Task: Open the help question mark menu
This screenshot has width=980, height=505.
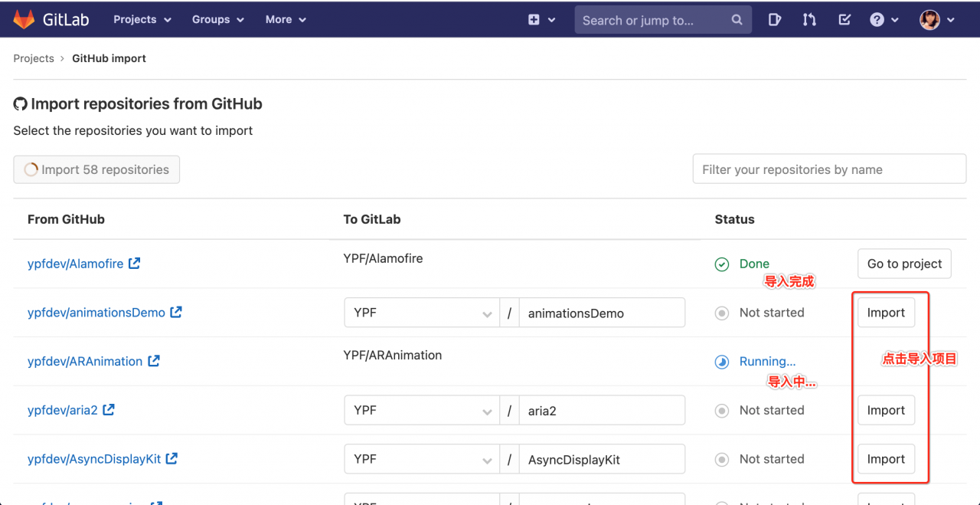Action: pyautogui.click(x=876, y=19)
